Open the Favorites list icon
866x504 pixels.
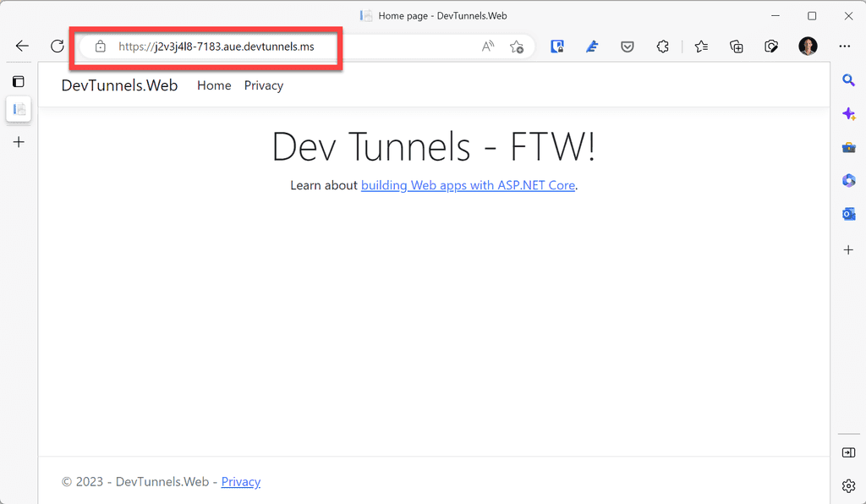click(701, 47)
